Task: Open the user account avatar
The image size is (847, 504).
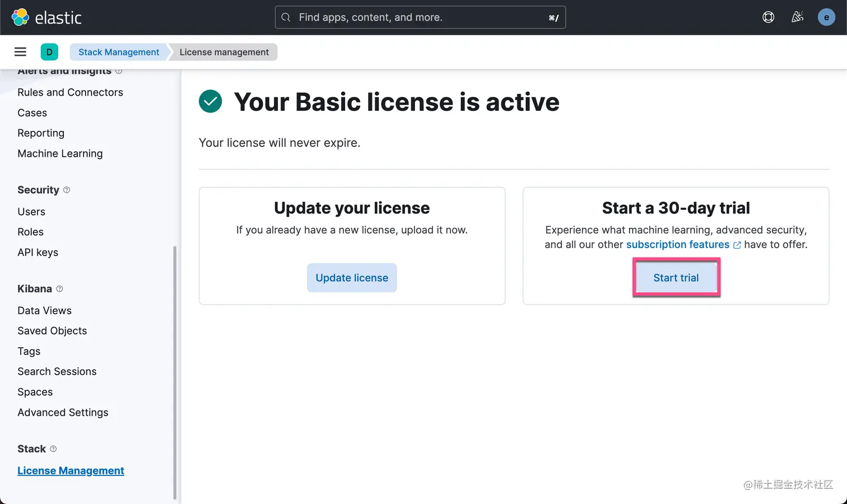Action: pos(826,17)
